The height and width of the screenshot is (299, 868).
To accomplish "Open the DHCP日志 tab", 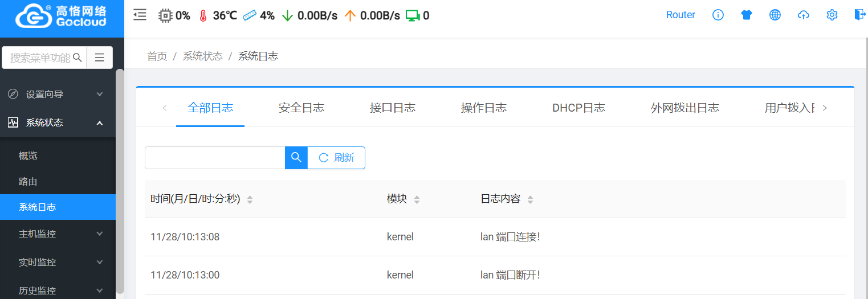I will point(578,108).
